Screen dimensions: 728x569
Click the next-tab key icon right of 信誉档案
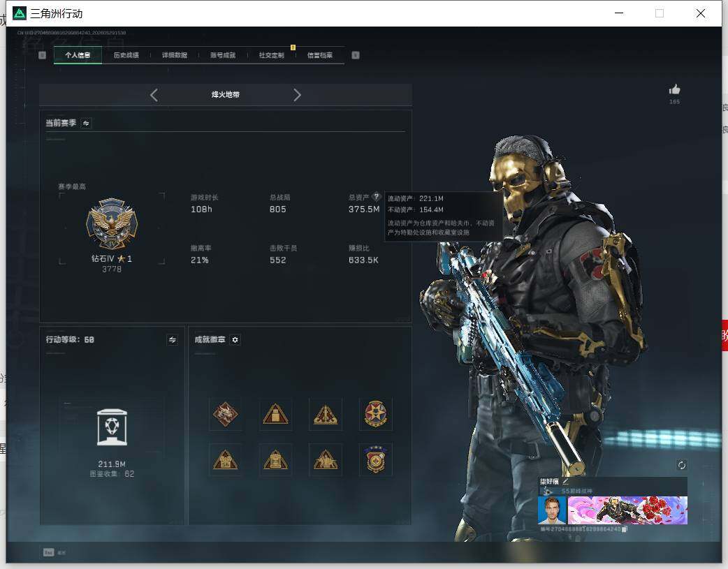coord(356,55)
